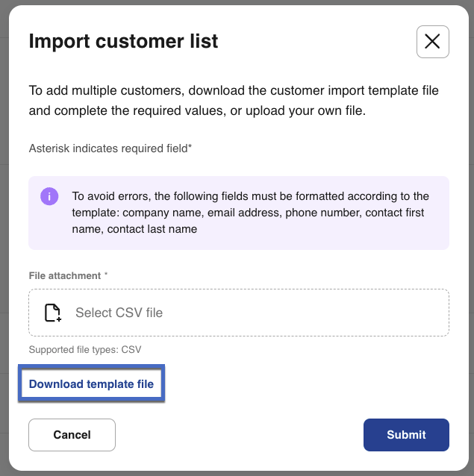Click the file-plus icon in upload box
The height and width of the screenshot is (476, 474).
point(52,313)
